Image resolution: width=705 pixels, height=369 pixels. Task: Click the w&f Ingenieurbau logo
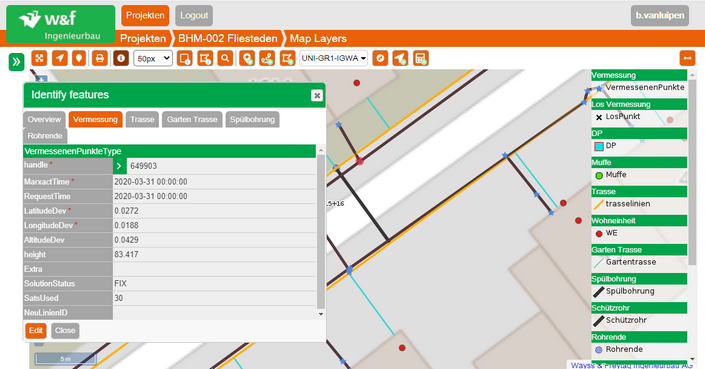point(61,24)
